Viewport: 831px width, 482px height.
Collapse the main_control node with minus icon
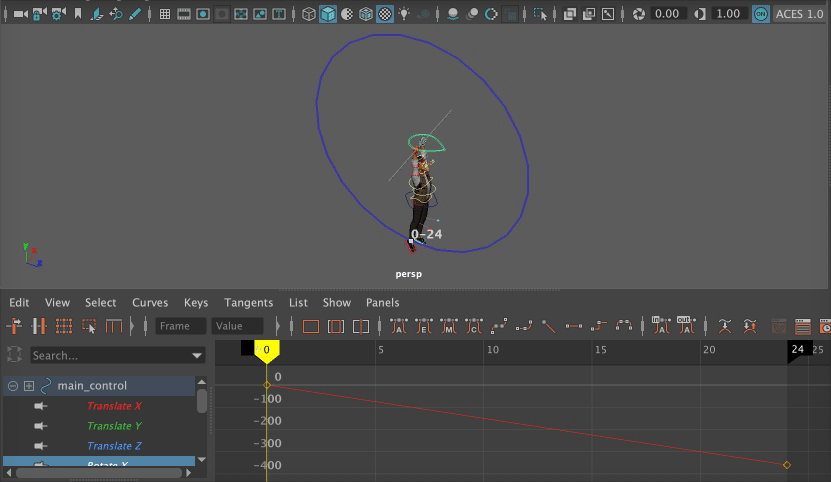pyautogui.click(x=13, y=386)
